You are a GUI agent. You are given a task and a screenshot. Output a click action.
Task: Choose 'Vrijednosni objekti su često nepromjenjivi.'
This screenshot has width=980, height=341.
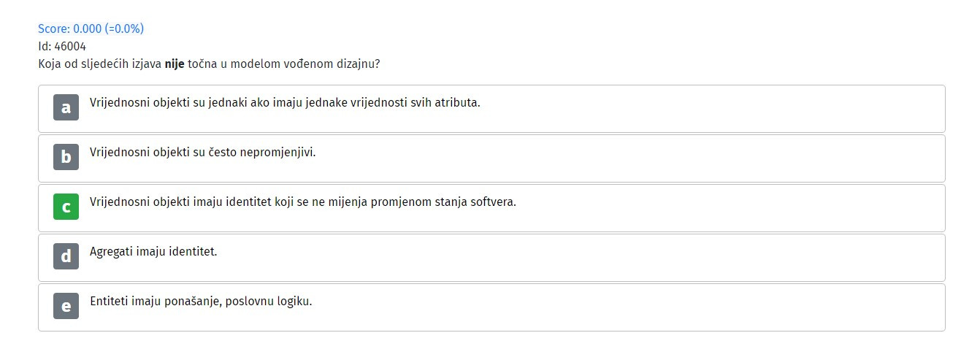[x=203, y=152]
